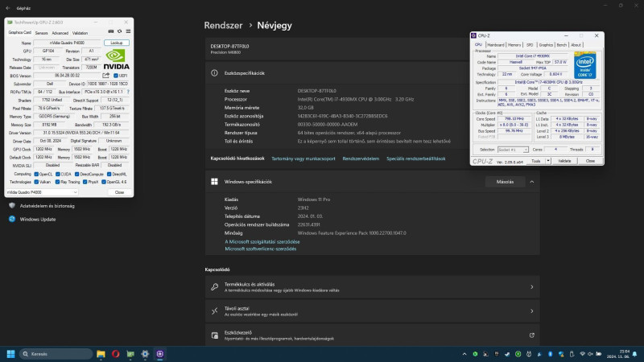Click the Windows Security tray icon
Image resolution: width=644 pixels, height=362 pixels.
click(561, 354)
